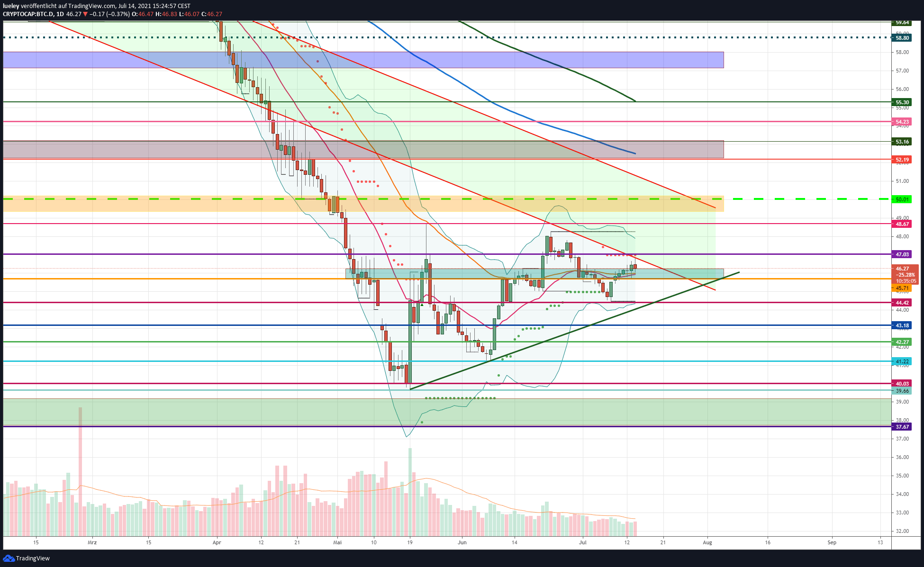This screenshot has width=924, height=567.
Task: Click the purple 47.03 price label
Action: [902, 254]
